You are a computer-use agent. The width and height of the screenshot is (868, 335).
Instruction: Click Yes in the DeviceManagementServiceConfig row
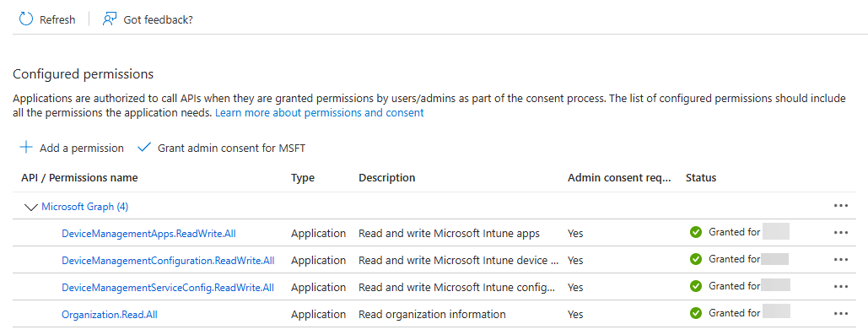click(575, 288)
